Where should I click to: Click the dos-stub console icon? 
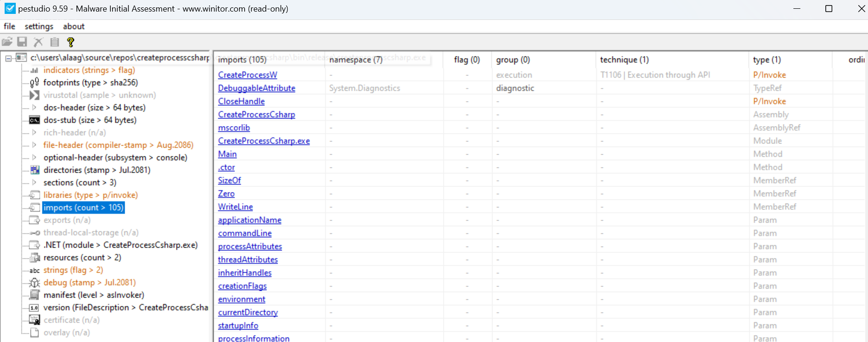[34, 120]
